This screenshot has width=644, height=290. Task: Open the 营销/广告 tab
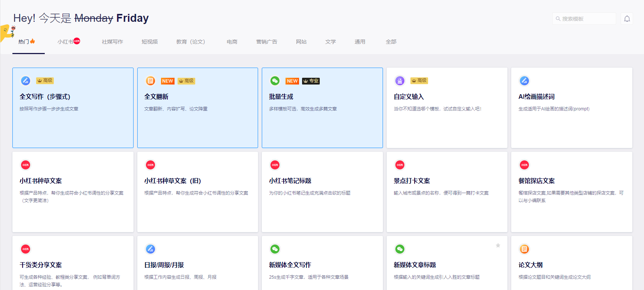(x=266, y=42)
